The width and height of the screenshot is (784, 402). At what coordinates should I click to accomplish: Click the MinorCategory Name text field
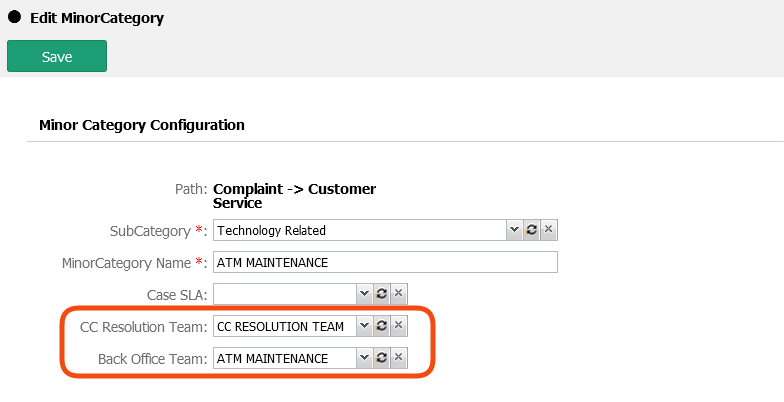tap(385, 262)
